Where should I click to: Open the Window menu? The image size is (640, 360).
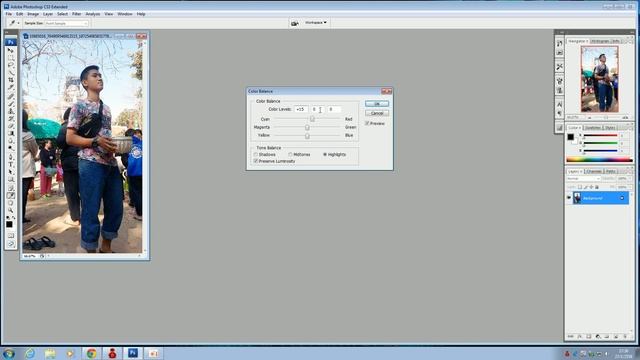coord(125,14)
